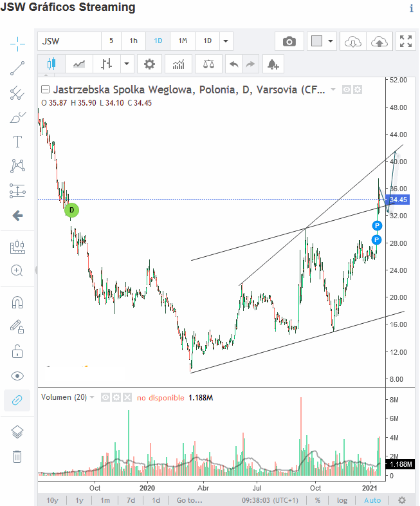The height and width of the screenshot is (506, 420).
Task: Set range to 1m
Action: click(105, 500)
